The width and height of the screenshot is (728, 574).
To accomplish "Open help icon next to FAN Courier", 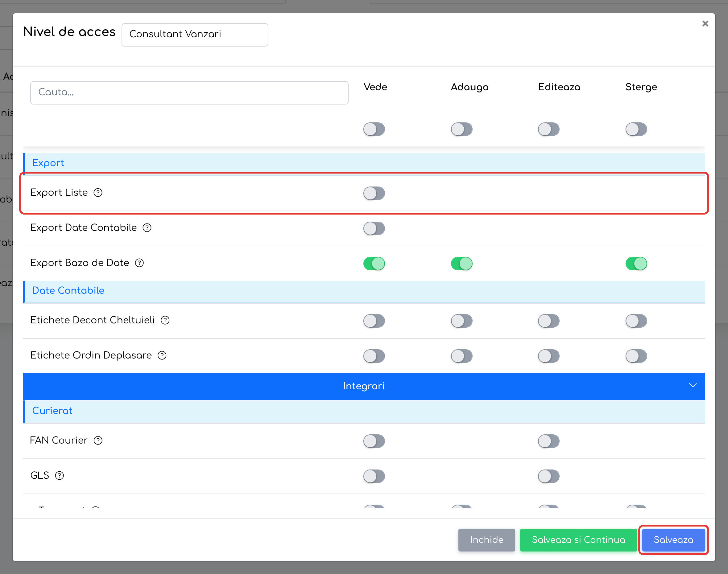I will (98, 440).
